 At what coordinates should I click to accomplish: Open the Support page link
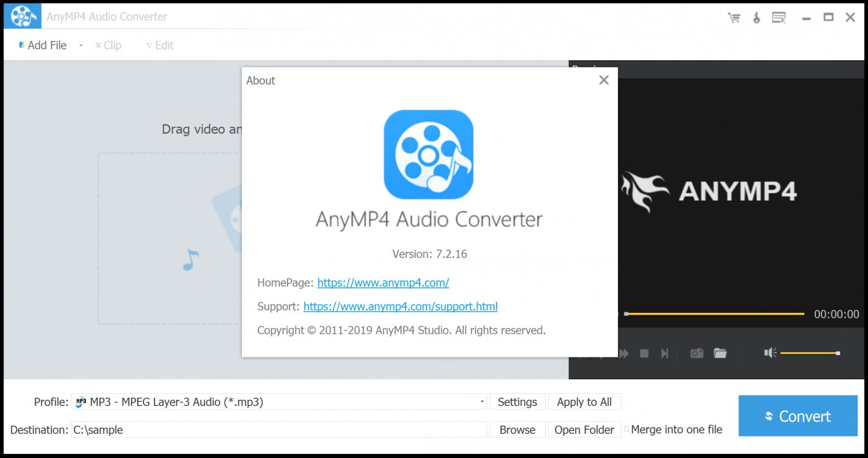400,306
